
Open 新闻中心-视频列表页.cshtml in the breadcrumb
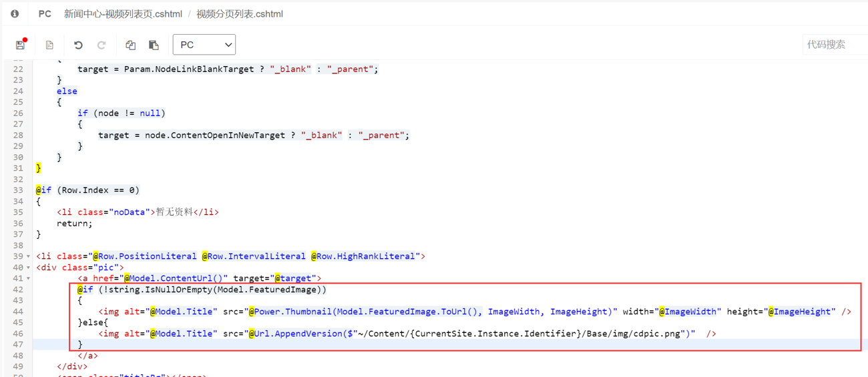[123, 13]
